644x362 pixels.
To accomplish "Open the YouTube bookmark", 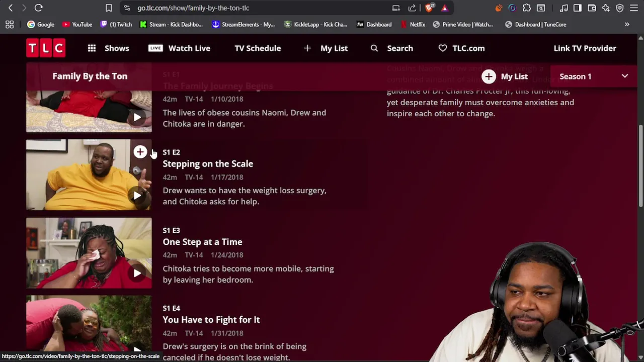I will 77,25.
